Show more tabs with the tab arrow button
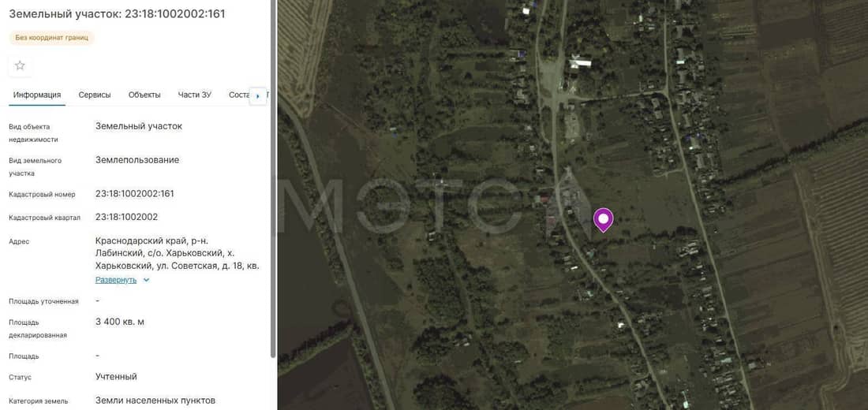 257,95
